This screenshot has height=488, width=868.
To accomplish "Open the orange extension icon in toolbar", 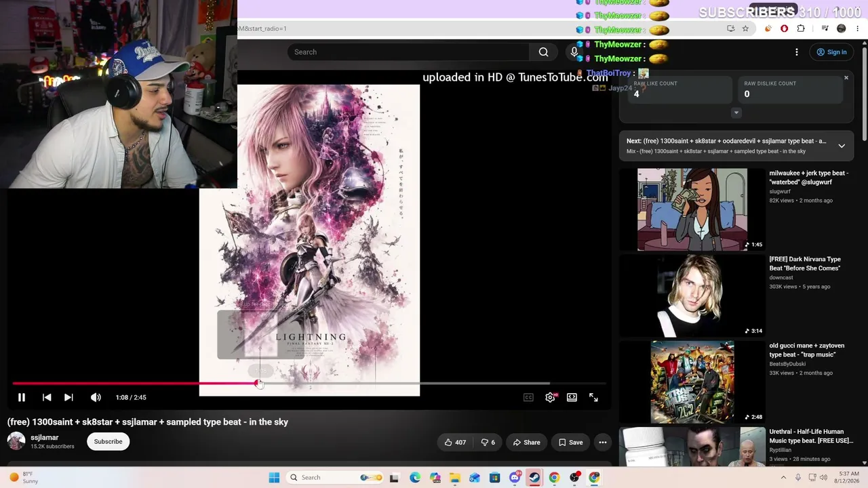I will (x=768, y=28).
